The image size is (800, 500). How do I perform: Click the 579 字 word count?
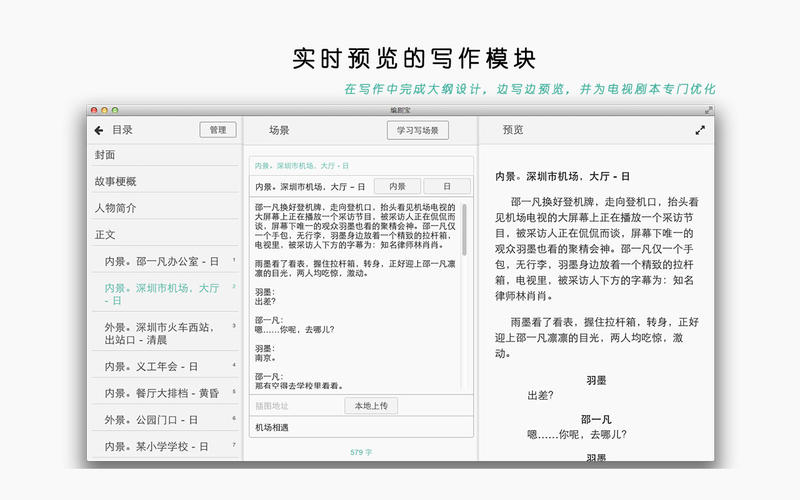[x=361, y=452]
